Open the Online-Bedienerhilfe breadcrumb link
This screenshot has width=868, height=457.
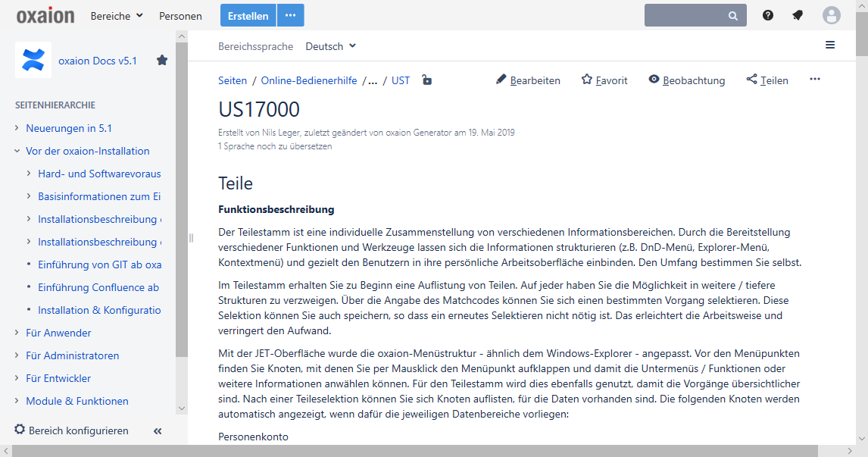(x=309, y=80)
